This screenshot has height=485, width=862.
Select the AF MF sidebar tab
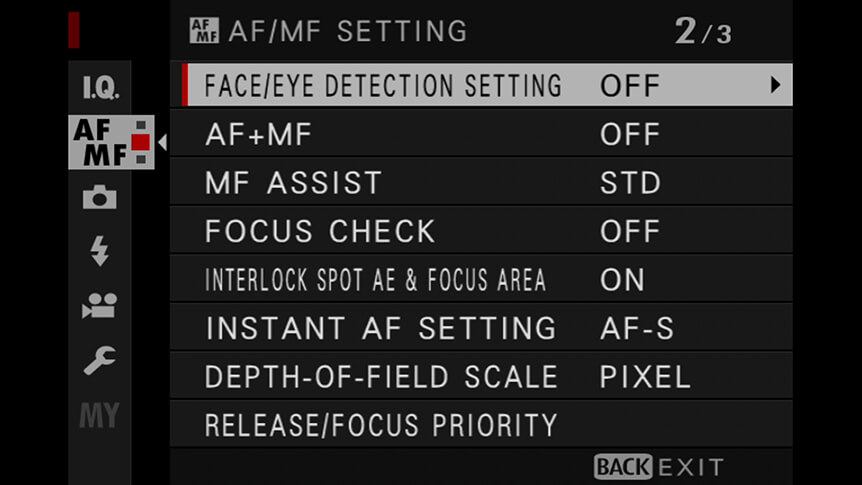[x=111, y=142]
